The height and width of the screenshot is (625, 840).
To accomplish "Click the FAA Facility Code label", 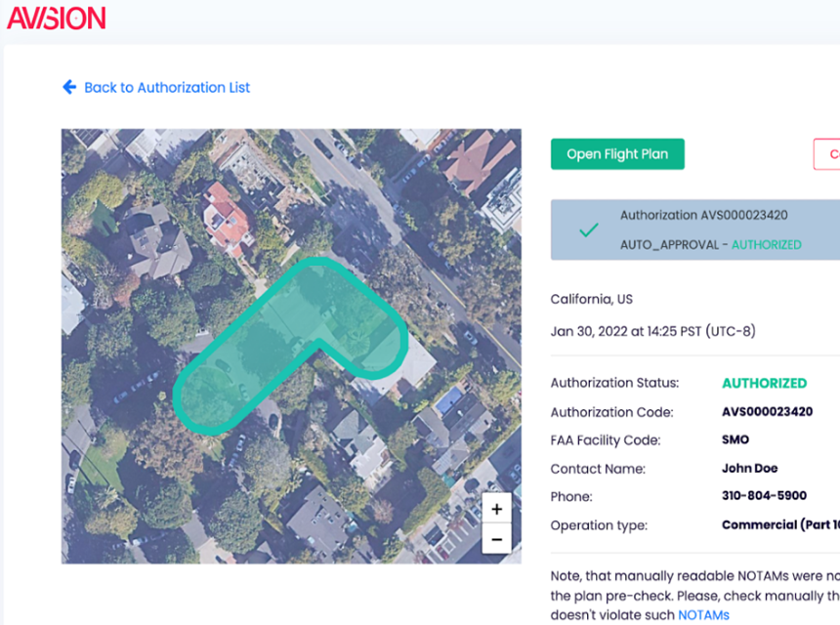I will click(606, 440).
